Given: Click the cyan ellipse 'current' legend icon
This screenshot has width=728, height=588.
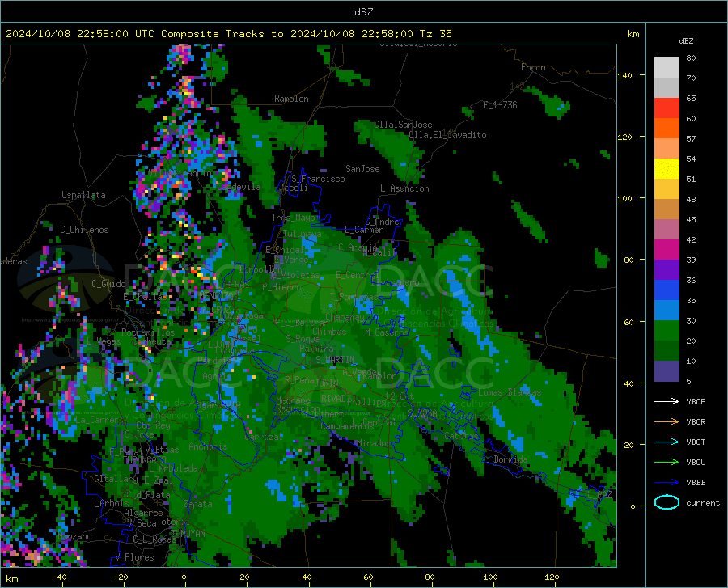Looking at the screenshot, I should [667, 502].
